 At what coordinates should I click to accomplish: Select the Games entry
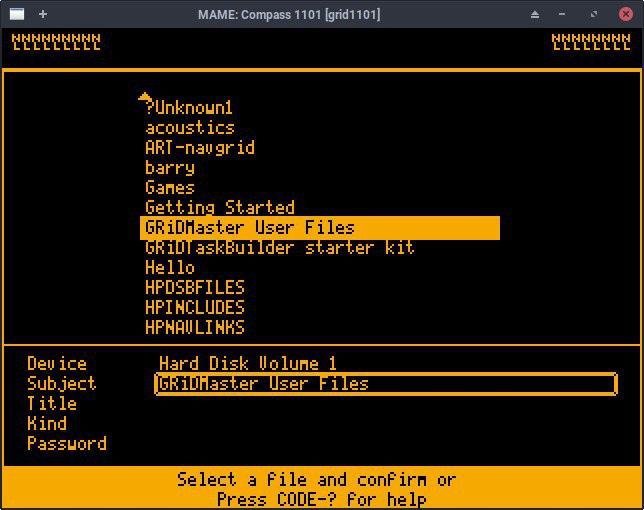click(170, 188)
